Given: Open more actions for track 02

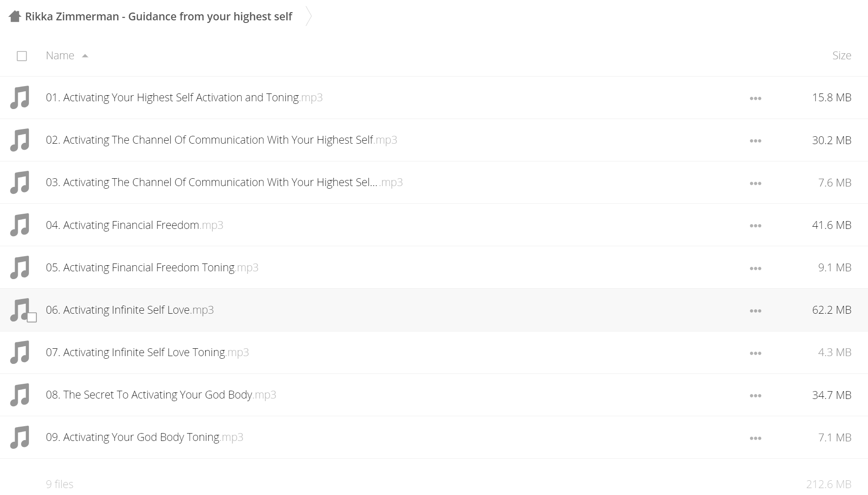Looking at the screenshot, I should (x=755, y=141).
